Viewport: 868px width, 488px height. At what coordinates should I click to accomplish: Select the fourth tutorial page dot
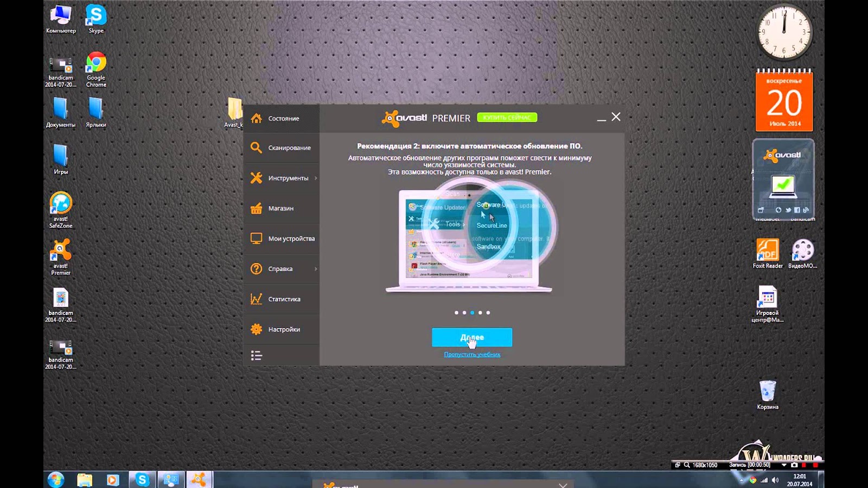pyautogui.click(x=480, y=313)
